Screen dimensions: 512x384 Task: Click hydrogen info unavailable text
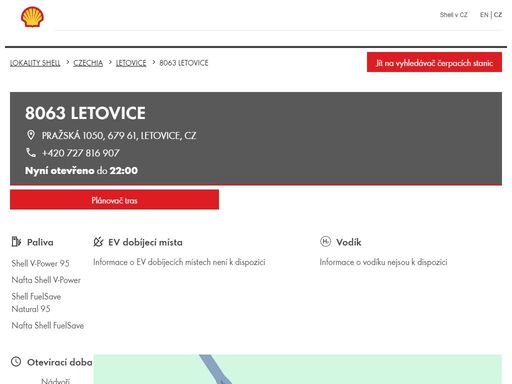click(x=383, y=262)
